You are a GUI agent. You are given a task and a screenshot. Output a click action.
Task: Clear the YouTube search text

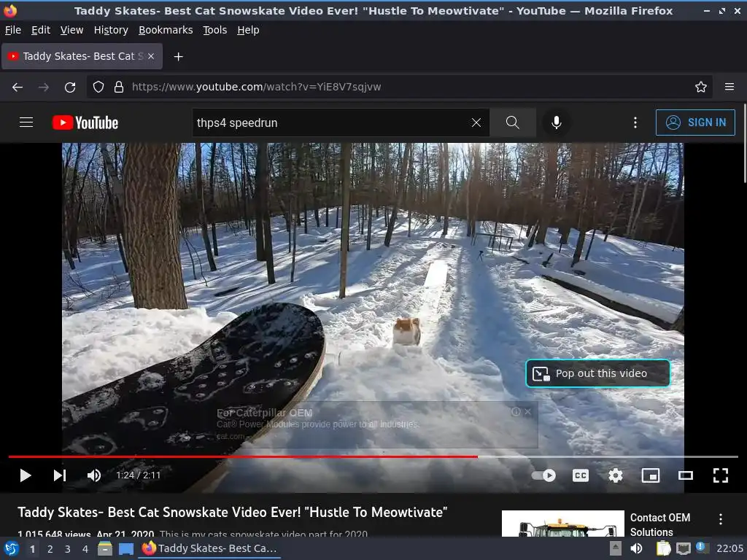476,122
